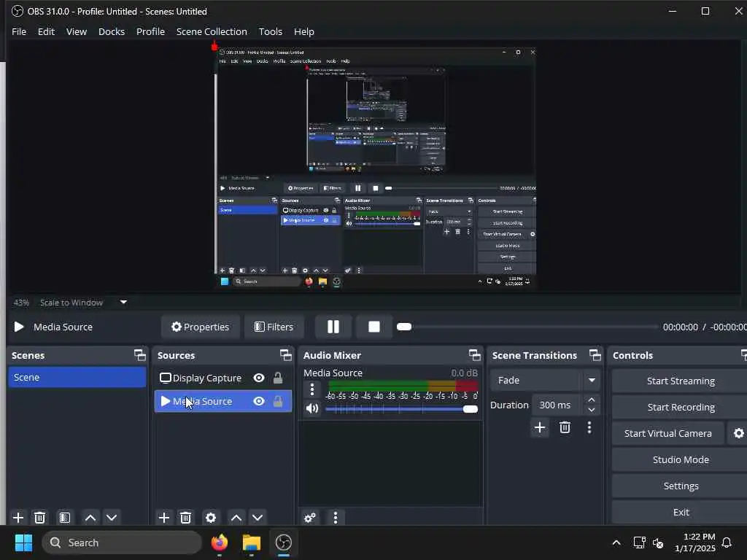Click the taskbar Search box
Image resolution: width=747 pixels, height=560 pixels.
(x=122, y=542)
